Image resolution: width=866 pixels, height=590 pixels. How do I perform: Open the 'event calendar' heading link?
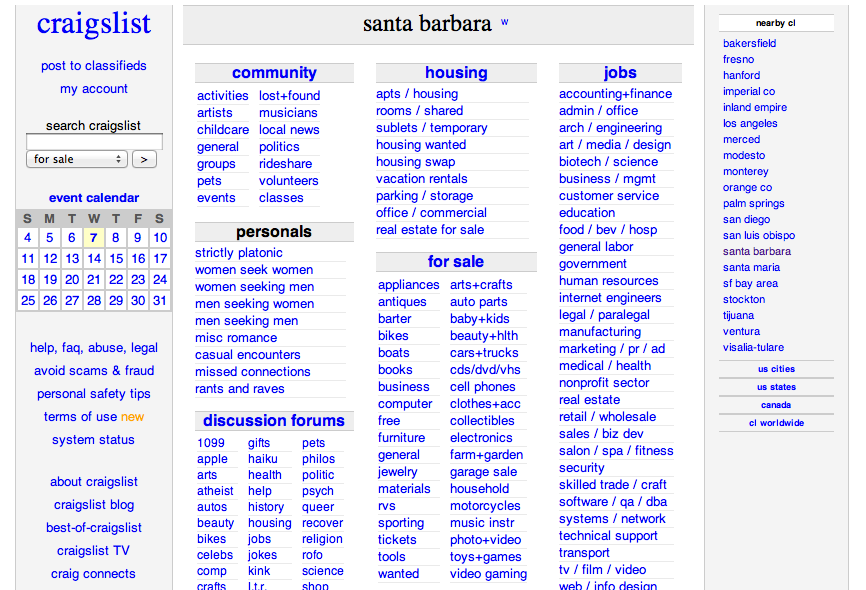point(94,198)
